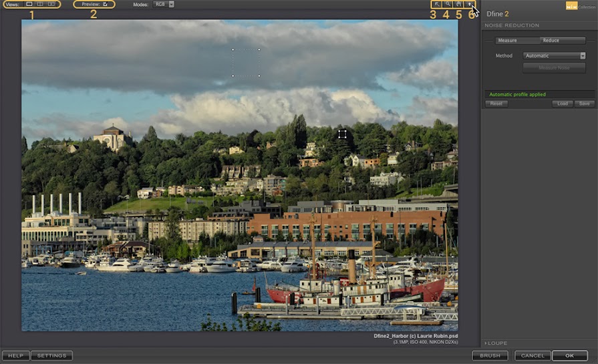Expand the Loupe panel
Viewport: 598px width, 364px height.
[x=497, y=343]
